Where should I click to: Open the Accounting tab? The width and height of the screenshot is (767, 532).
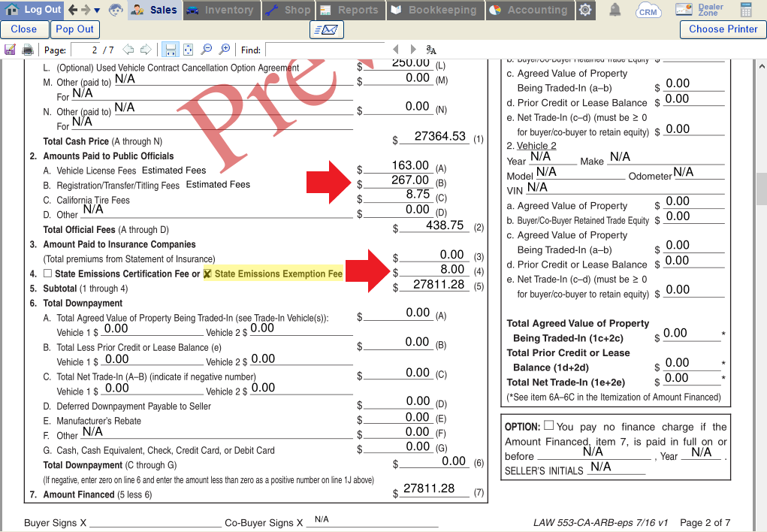(530, 11)
